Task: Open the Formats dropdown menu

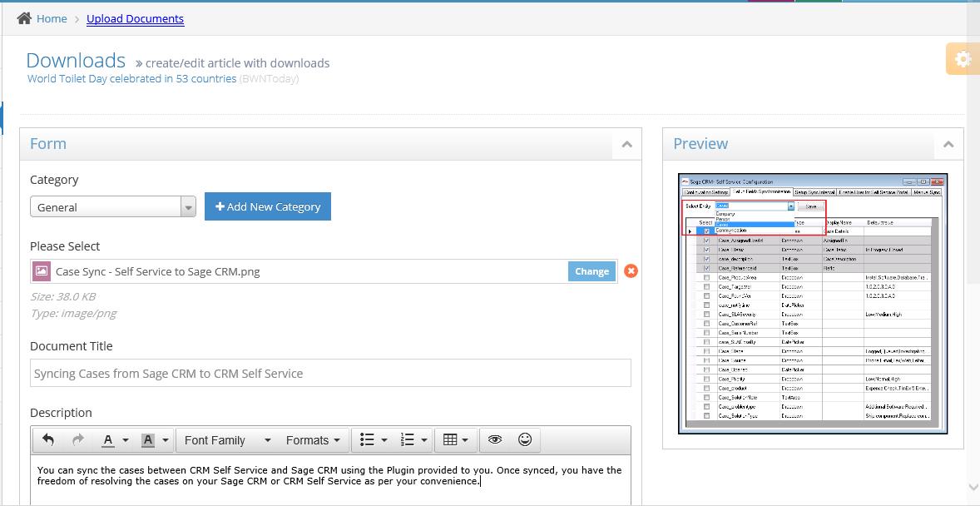Action: (313, 440)
